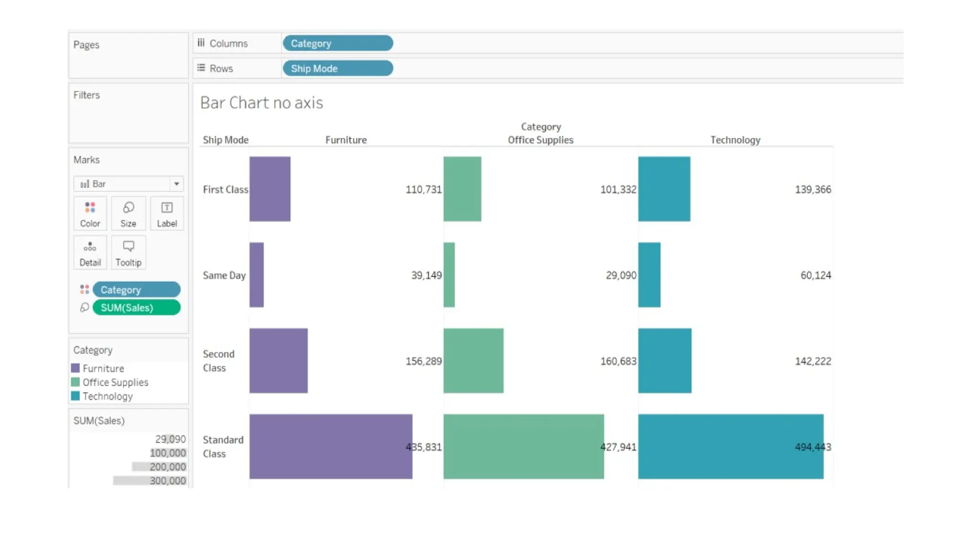Click color icon beside Category pill
The height and width of the screenshot is (551, 980).
click(x=85, y=289)
